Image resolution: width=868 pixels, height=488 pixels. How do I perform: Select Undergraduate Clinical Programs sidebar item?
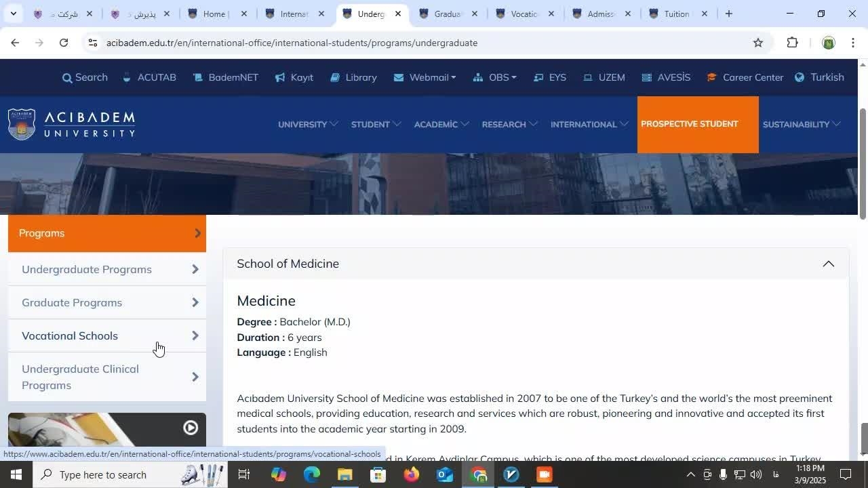click(80, 377)
